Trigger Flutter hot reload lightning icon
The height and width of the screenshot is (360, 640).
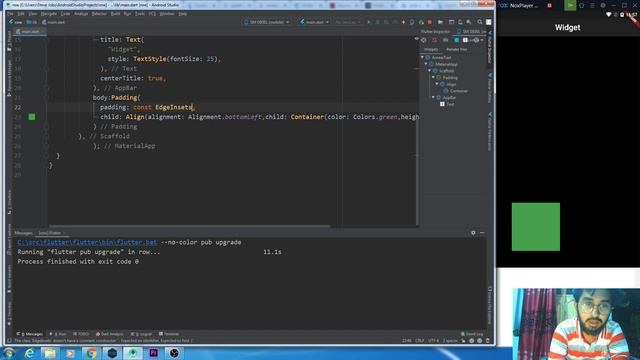(x=403, y=22)
